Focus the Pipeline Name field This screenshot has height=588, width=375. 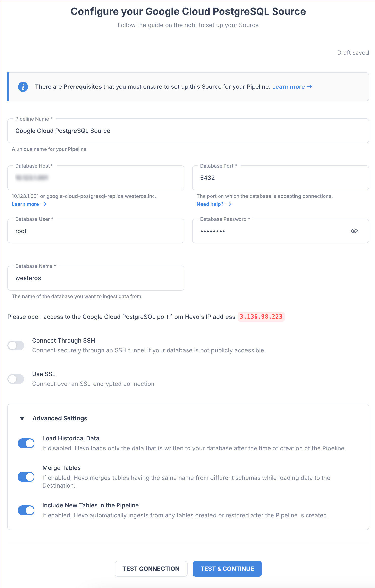pyautogui.click(x=188, y=131)
